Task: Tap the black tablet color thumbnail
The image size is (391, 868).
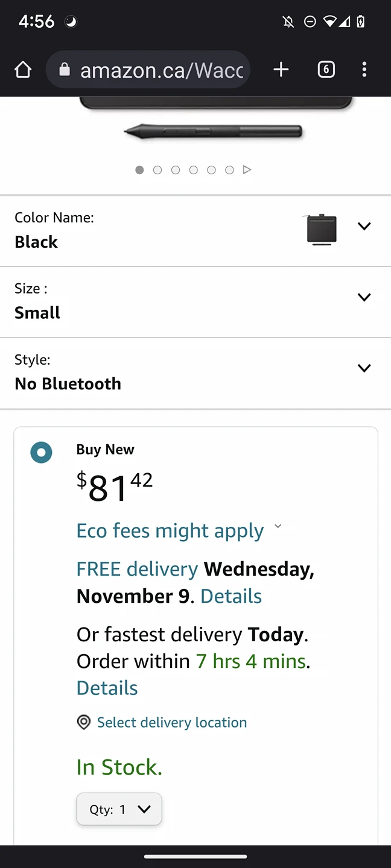Action: tap(322, 230)
